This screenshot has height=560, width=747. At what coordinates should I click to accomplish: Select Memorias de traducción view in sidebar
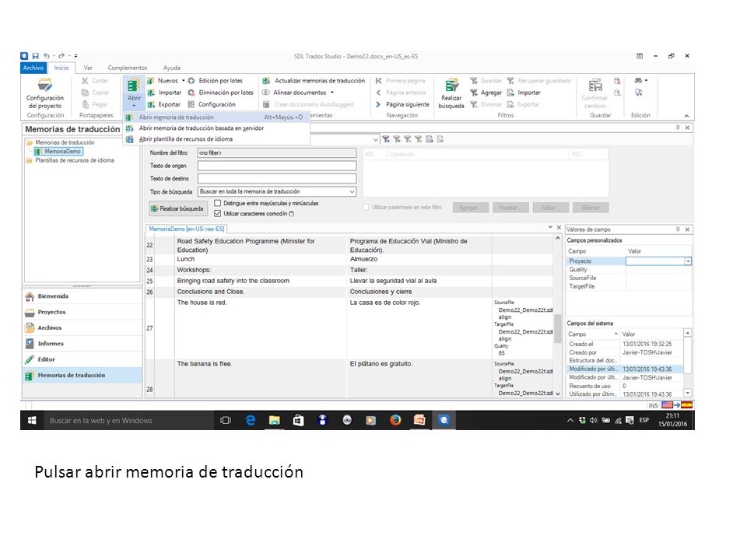click(82, 375)
